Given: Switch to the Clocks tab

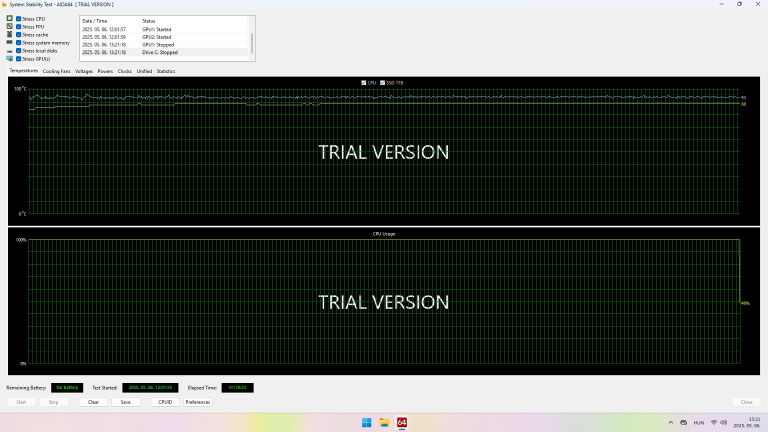Looking at the screenshot, I should click(124, 71).
